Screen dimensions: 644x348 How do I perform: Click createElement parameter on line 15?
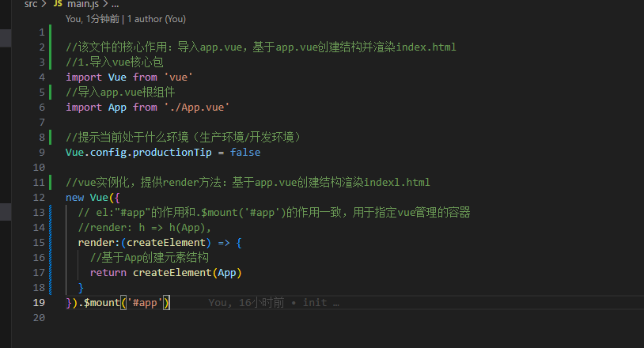pyautogui.click(x=166, y=243)
